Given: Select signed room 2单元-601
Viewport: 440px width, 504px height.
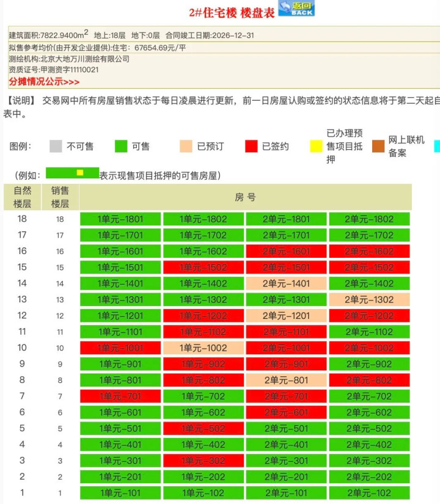Looking at the screenshot, I should click(x=286, y=412).
